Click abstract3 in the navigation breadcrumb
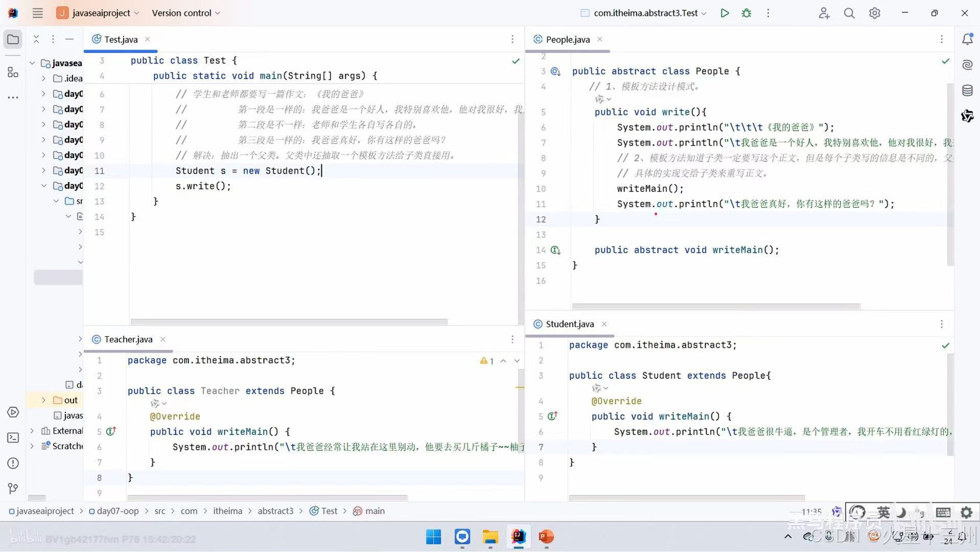This screenshot has width=980, height=552. click(275, 511)
